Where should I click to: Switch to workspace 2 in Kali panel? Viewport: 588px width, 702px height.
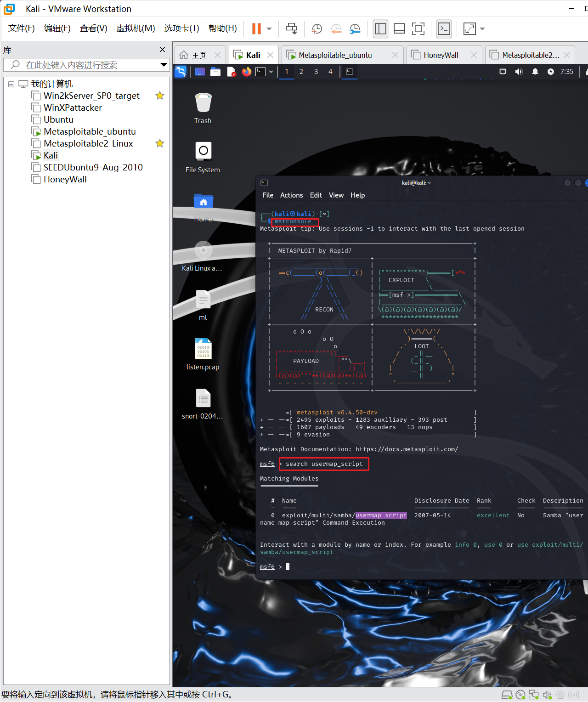[x=301, y=72]
